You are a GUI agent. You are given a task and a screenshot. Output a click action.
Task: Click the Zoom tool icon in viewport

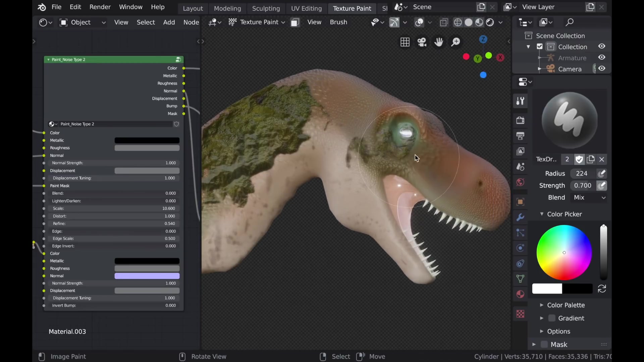(455, 41)
